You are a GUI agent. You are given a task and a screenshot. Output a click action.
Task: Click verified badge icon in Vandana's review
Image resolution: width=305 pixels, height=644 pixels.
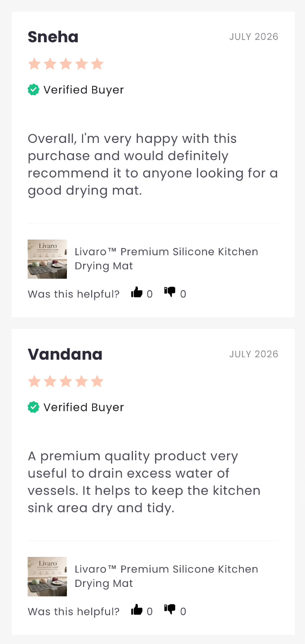click(34, 407)
